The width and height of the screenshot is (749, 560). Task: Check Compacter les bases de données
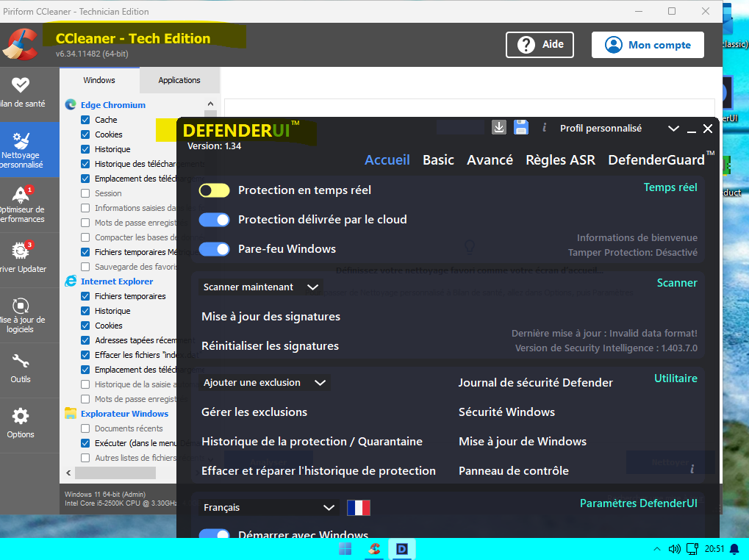point(85,237)
